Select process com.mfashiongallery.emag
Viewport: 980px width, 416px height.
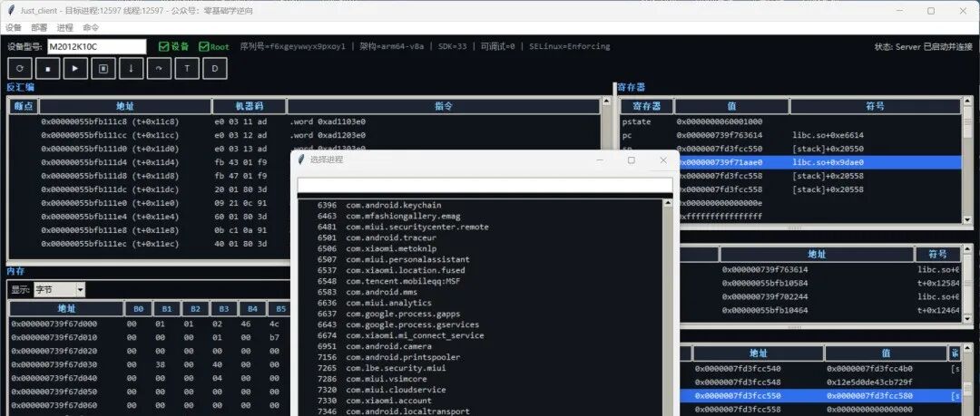coord(480,216)
